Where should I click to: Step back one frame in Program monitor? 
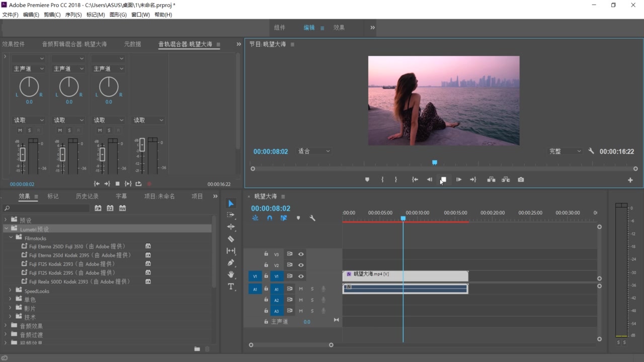coord(430,179)
